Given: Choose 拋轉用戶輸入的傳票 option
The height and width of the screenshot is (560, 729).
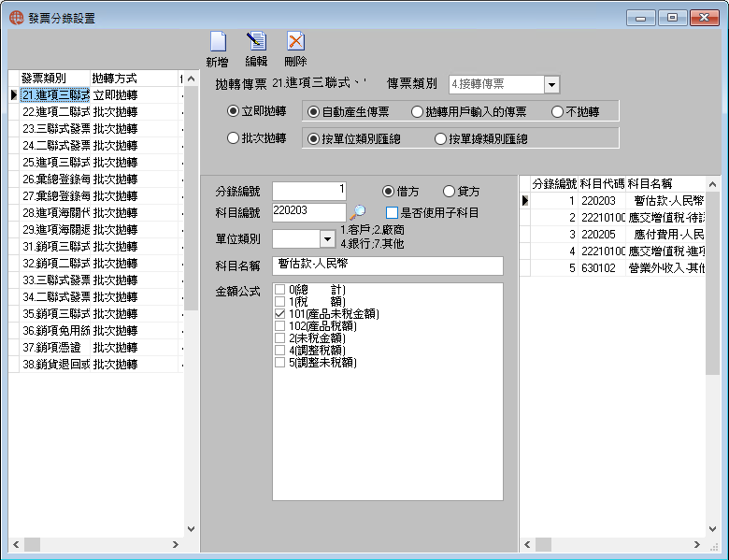Looking at the screenshot, I should (x=417, y=111).
